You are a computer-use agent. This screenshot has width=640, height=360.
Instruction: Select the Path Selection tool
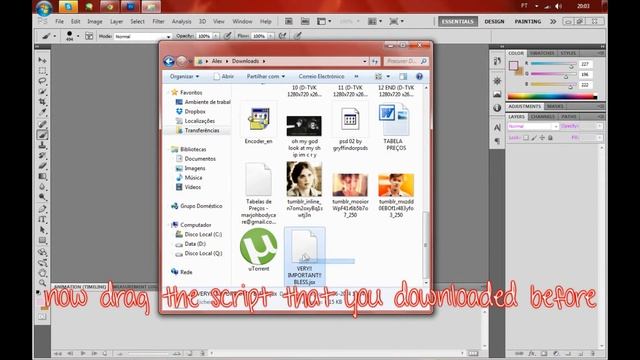pyautogui.click(x=42, y=230)
